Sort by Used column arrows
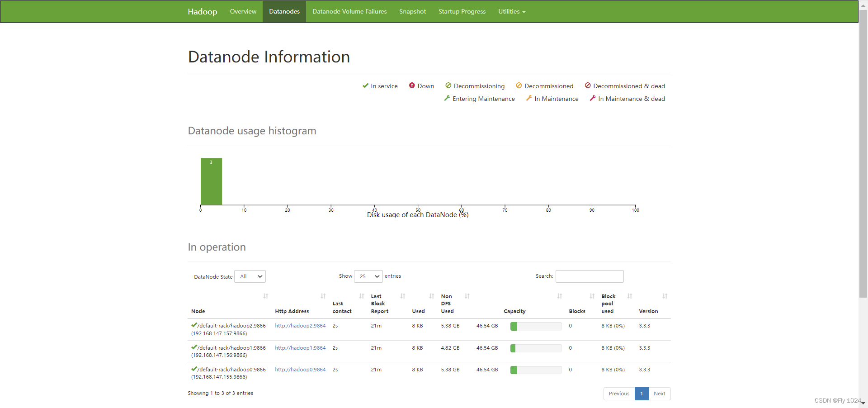868x408 pixels. click(432, 296)
